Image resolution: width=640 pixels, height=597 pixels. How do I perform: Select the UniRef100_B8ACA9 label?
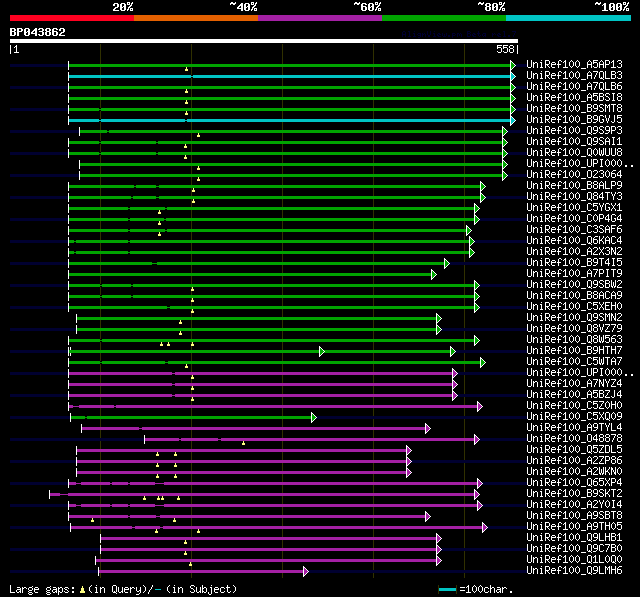click(574, 296)
